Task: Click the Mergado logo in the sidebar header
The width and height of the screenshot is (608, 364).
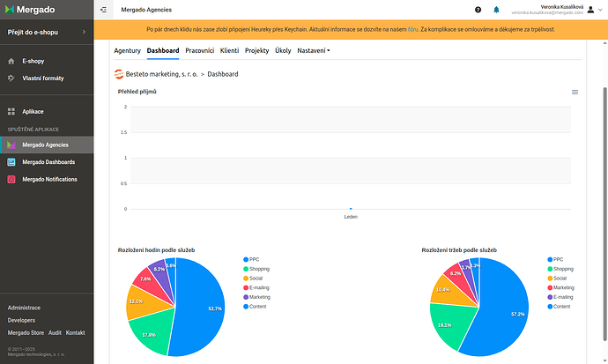Action: click(x=30, y=10)
